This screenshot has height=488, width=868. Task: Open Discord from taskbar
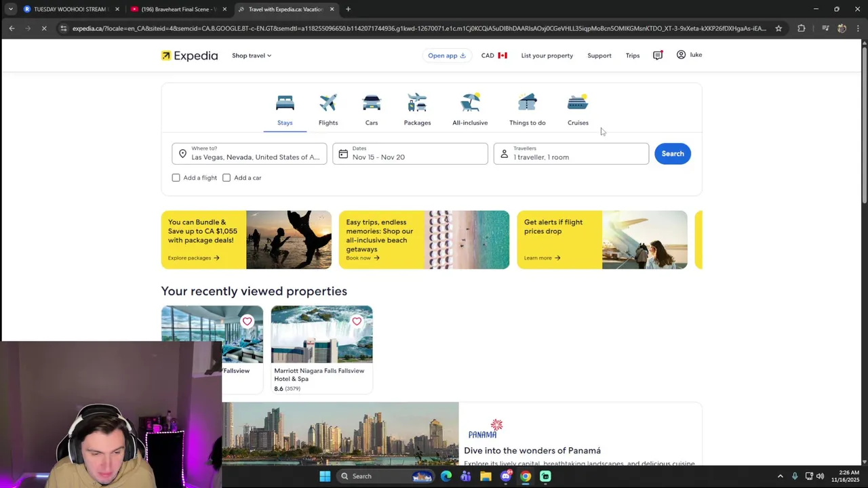point(506,476)
